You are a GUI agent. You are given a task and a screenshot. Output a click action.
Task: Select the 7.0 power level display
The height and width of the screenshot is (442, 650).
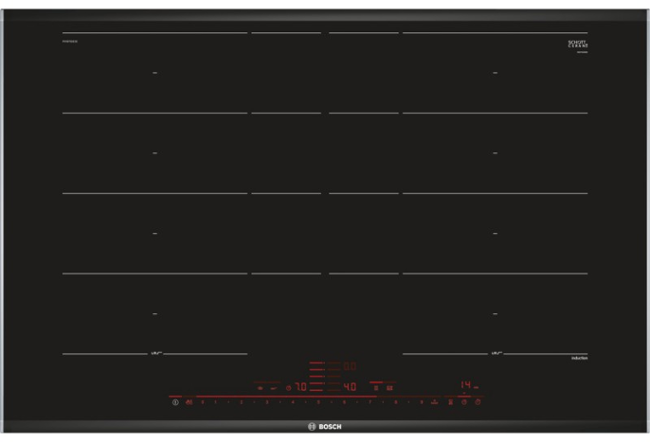(x=300, y=386)
